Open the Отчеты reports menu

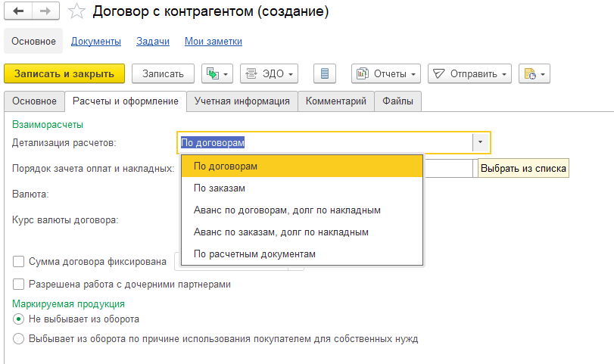tap(386, 73)
